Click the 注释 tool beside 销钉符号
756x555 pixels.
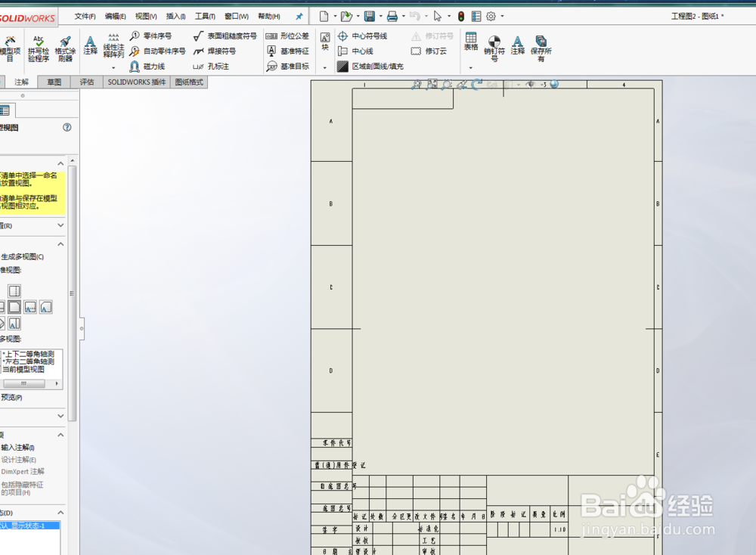pos(517,45)
